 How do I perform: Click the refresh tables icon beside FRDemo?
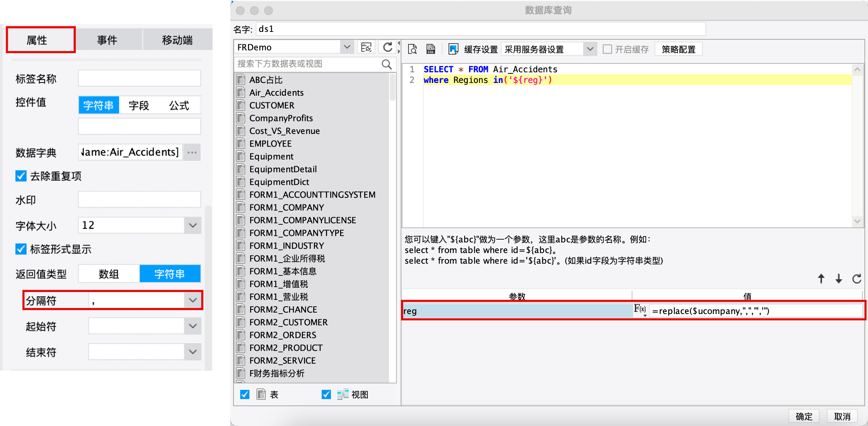[388, 47]
